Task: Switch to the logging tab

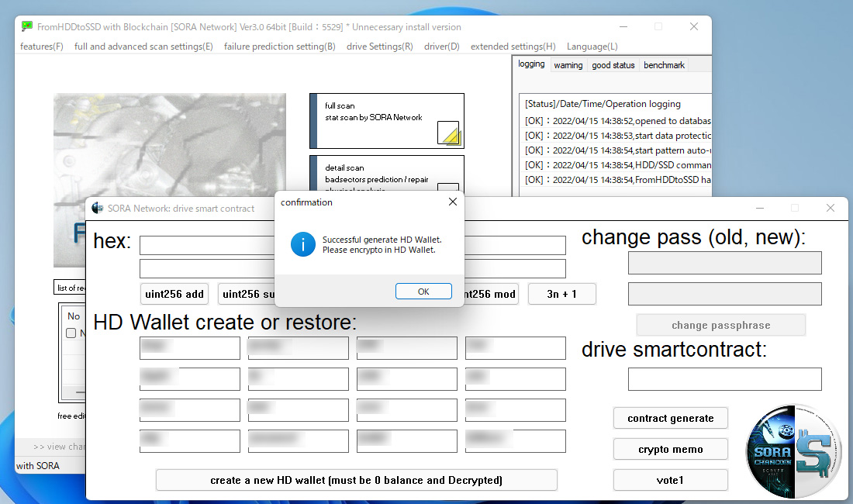Action: point(531,64)
